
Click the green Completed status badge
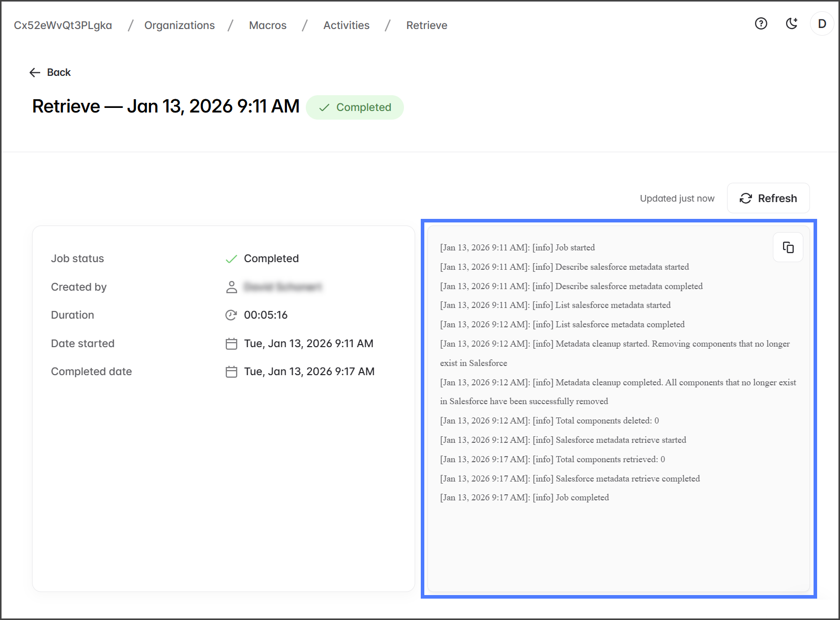(x=355, y=107)
